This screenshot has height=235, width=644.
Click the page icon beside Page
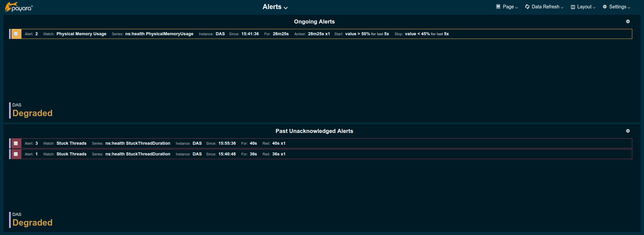point(498,7)
